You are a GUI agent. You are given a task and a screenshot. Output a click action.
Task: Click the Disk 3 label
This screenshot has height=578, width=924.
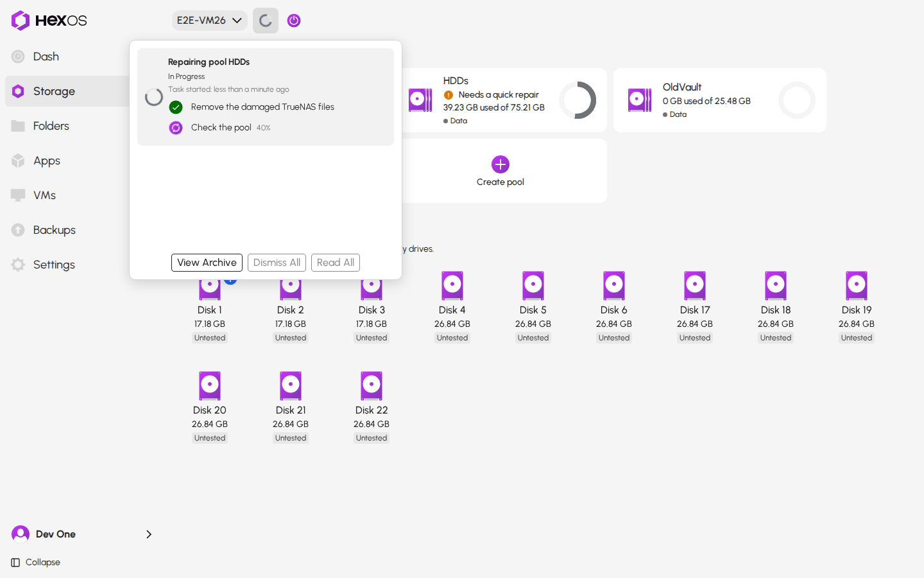pyautogui.click(x=372, y=310)
